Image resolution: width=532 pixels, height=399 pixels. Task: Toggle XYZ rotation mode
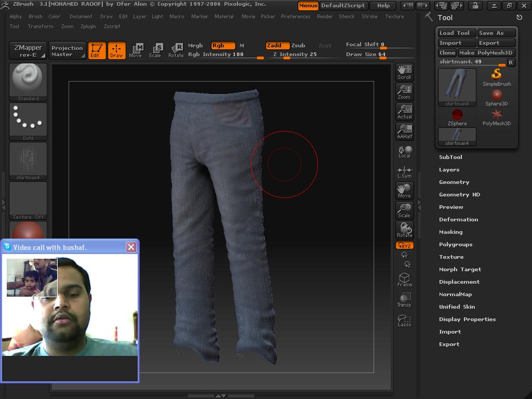pyautogui.click(x=404, y=245)
